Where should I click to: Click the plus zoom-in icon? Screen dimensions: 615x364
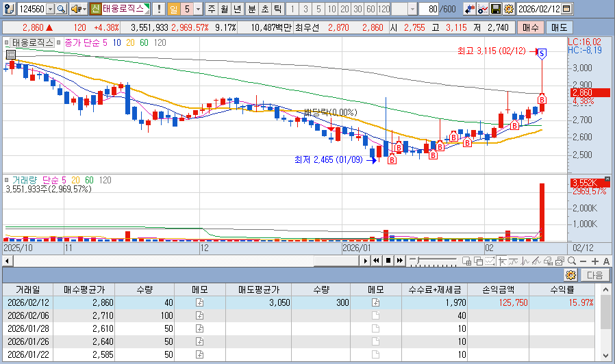click(x=595, y=261)
